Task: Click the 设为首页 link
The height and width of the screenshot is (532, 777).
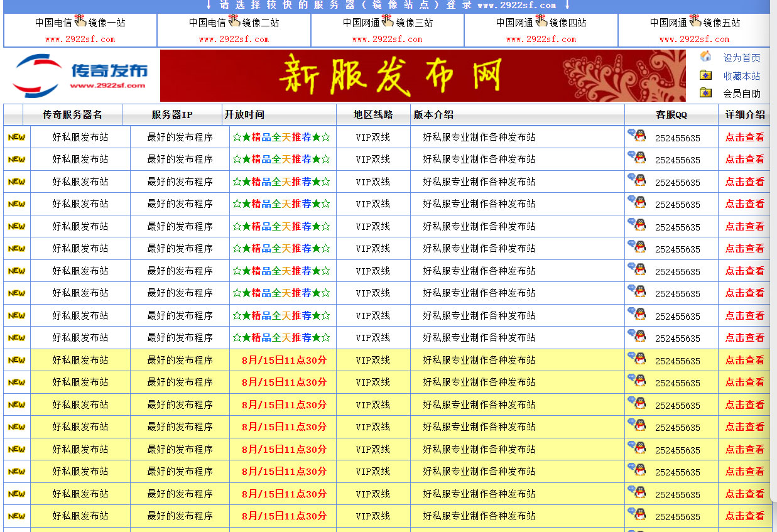Action: pos(741,57)
